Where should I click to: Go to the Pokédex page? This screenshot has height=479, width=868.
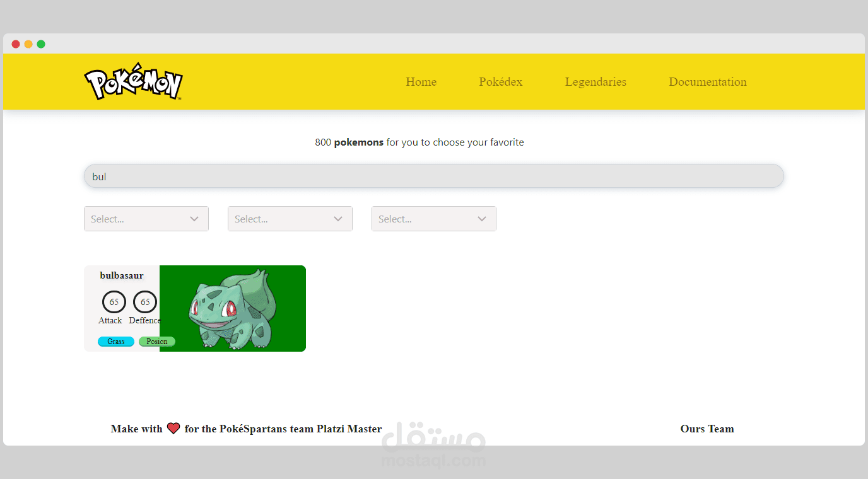(501, 82)
